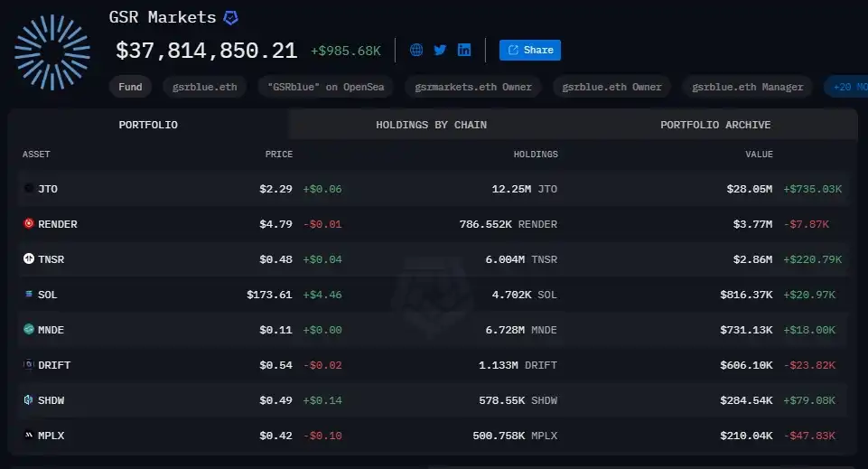Screen dimensions: 868x469
Task: Click the SOL token icon
Action: pyautogui.click(x=29, y=294)
